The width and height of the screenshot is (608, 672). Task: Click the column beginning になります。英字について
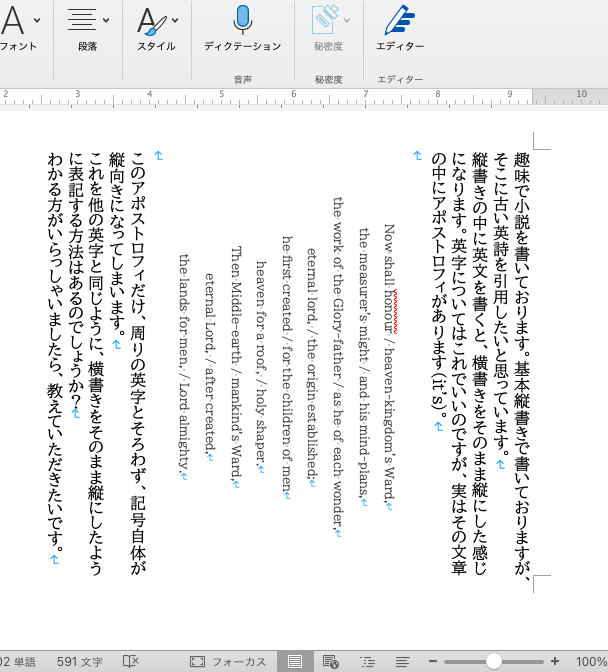(x=459, y=363)
